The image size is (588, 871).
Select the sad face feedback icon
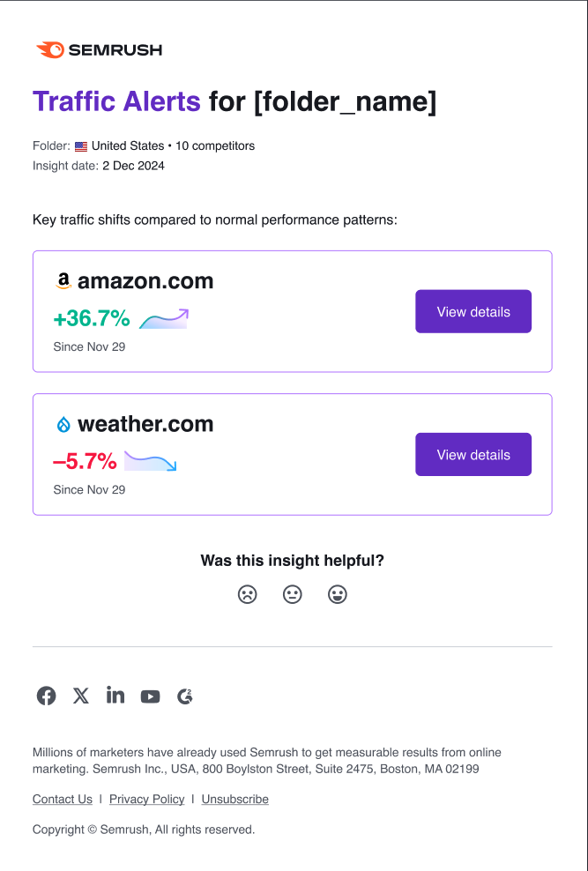tap(247, 594)
